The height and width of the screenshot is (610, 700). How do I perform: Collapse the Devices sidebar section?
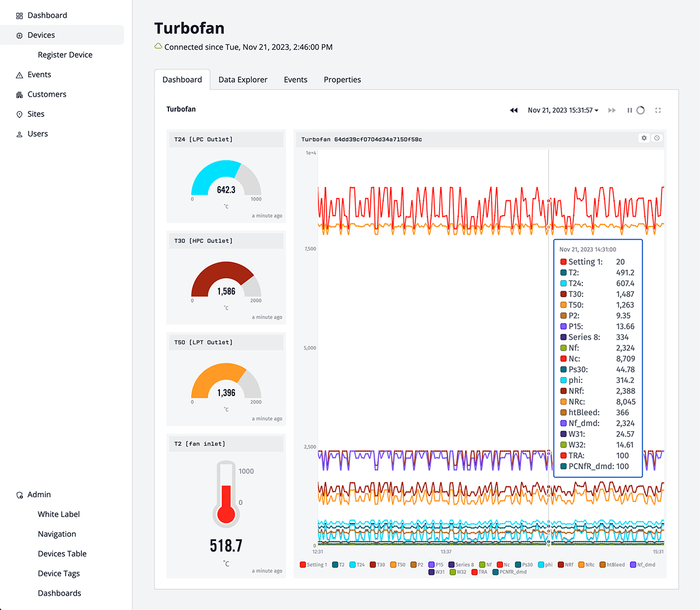[x=41, y=35]
